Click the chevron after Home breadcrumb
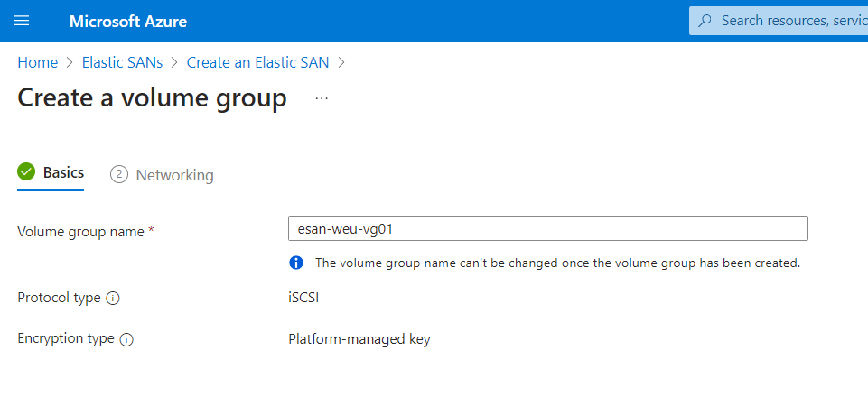 pos(70,62)
